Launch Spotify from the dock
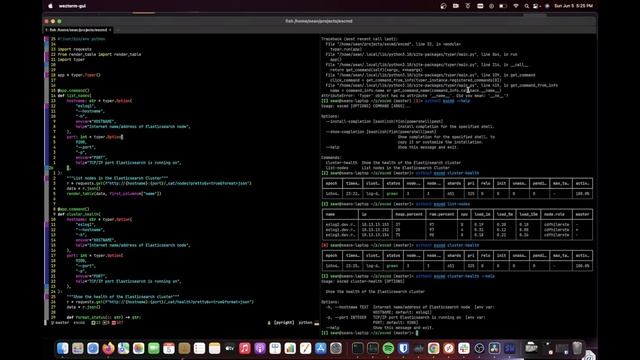 coord(388,348)
